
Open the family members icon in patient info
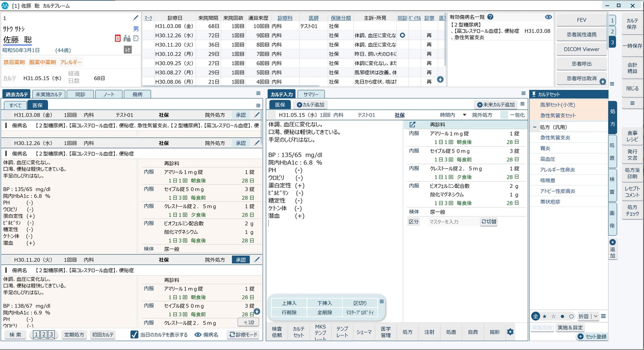point(127,39)
